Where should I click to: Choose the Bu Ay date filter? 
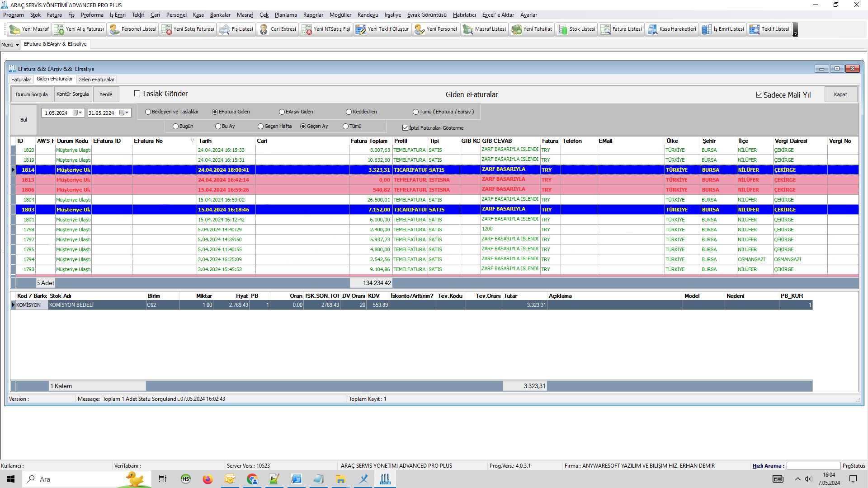coord(218,127)
